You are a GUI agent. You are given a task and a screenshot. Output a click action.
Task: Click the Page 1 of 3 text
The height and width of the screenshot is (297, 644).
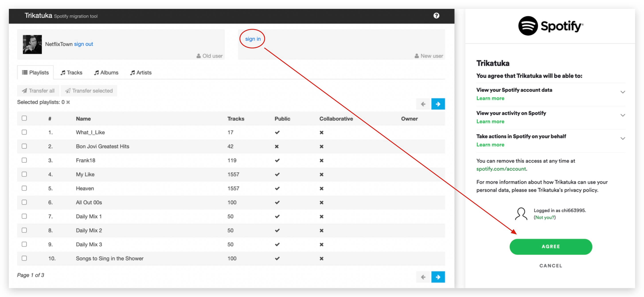tap(31, 275)
